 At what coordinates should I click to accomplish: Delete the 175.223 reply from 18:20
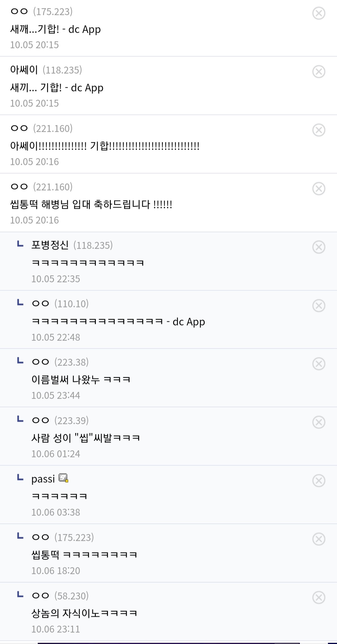319,539
